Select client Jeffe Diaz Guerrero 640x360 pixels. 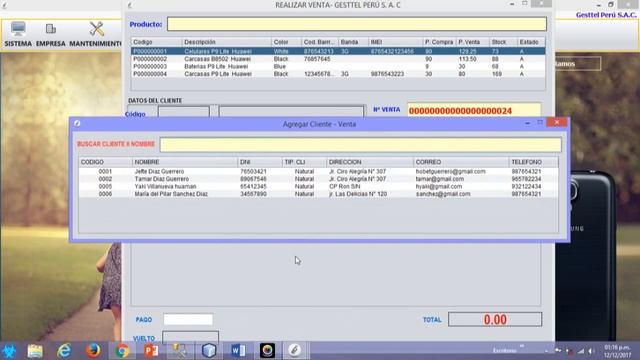pyautogui.click(x=318, y=171)
